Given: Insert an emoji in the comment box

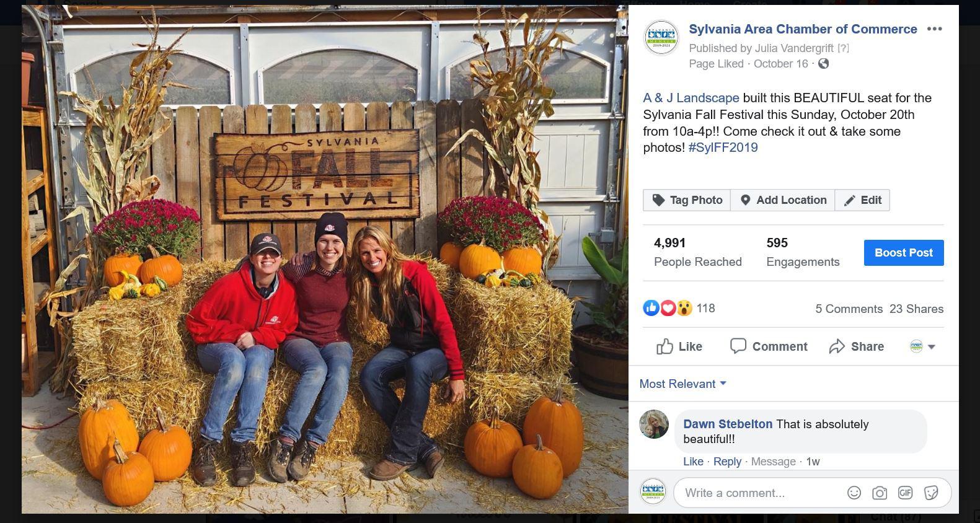Looking at the screenshot, I should pos(854,493).
